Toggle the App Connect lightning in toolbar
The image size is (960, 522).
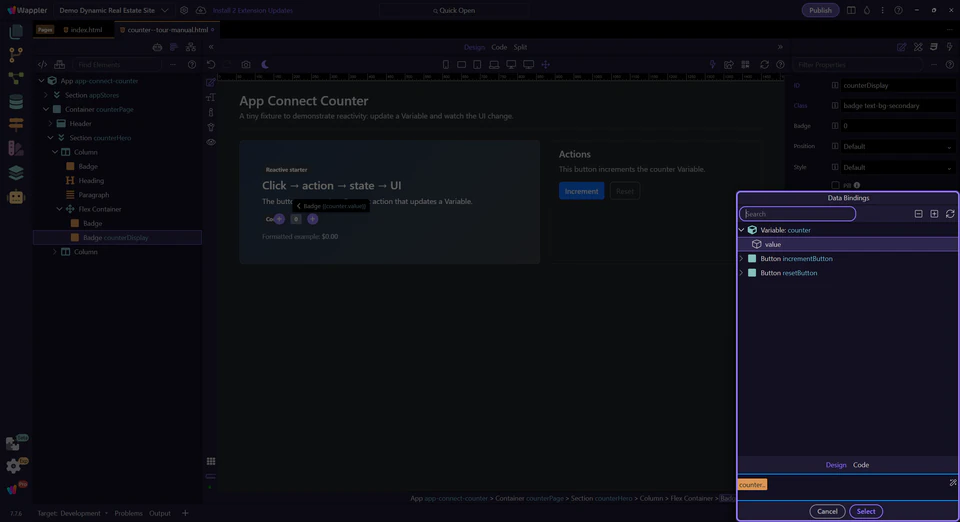click(712, 65)
